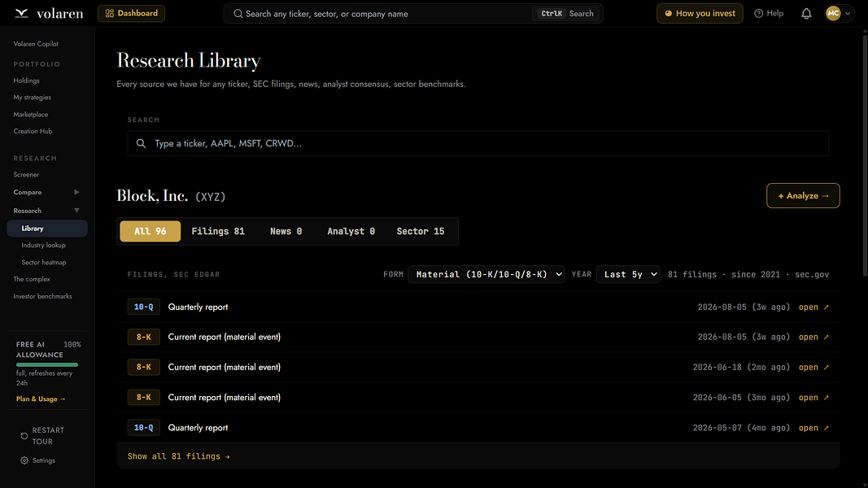
Task: Switch to the News 0 tab
Action: (x=286, y=231)
